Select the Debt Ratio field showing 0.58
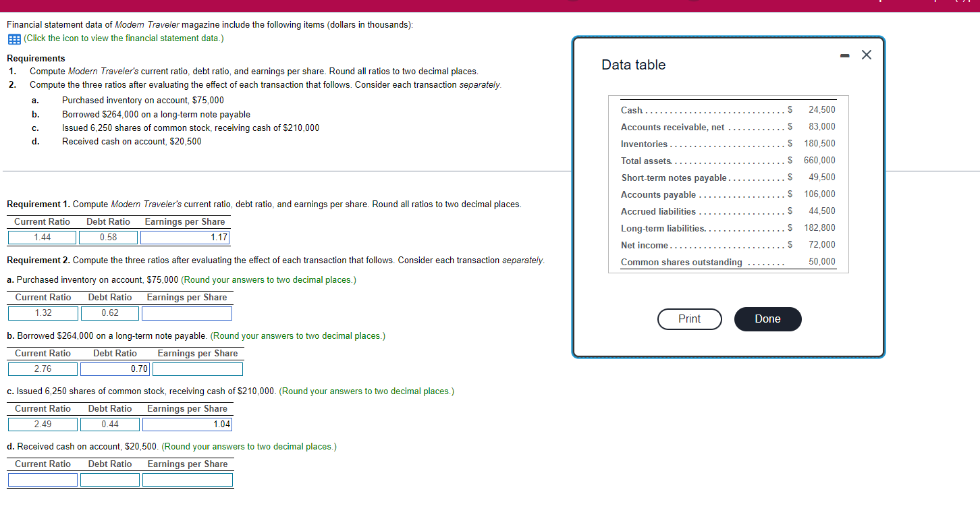 109,237
